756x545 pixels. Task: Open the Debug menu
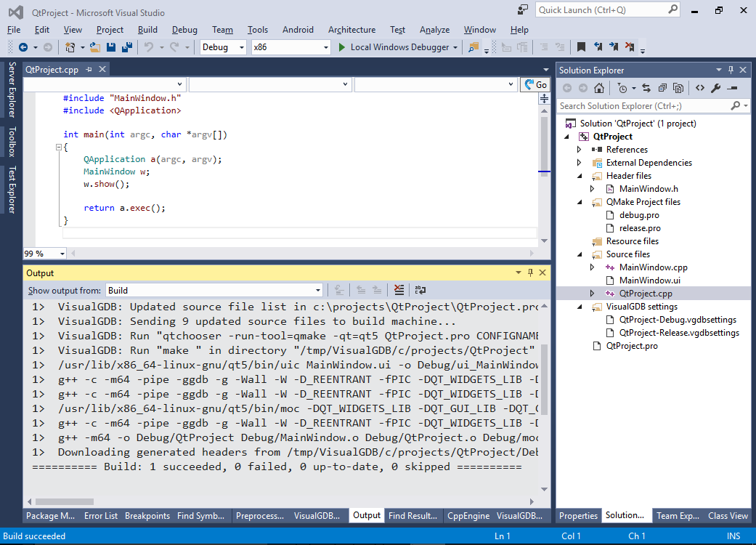(184, 29)
